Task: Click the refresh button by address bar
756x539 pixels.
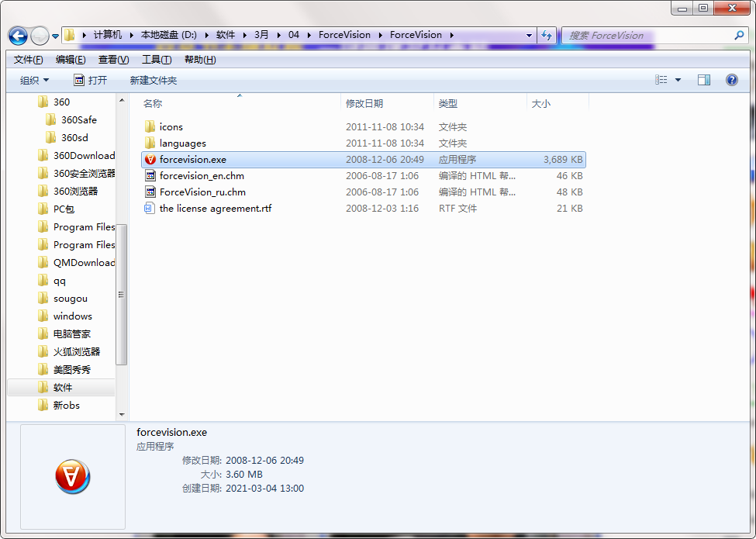Action: [547, 35]
